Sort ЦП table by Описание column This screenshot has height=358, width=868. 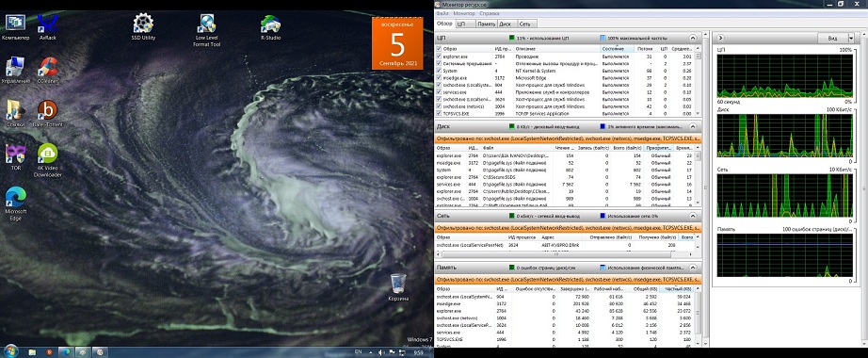[557, 49]
